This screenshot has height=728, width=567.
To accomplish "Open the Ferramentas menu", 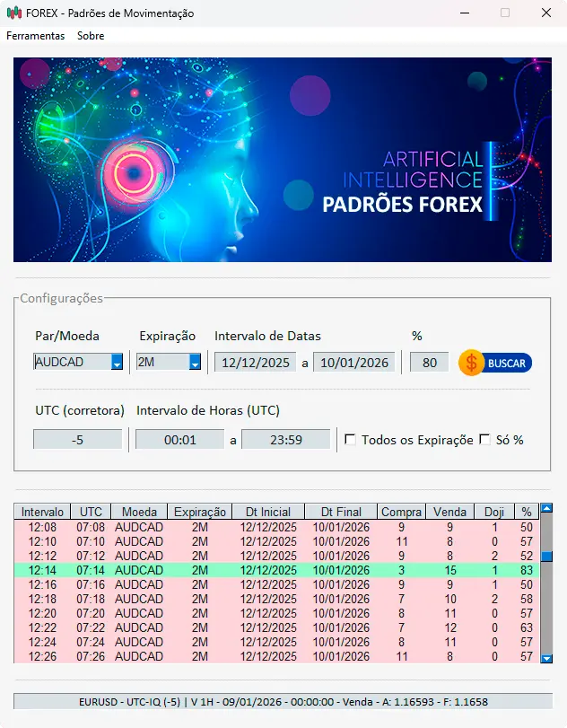I will pyautogui.click(x=36, y=36).
